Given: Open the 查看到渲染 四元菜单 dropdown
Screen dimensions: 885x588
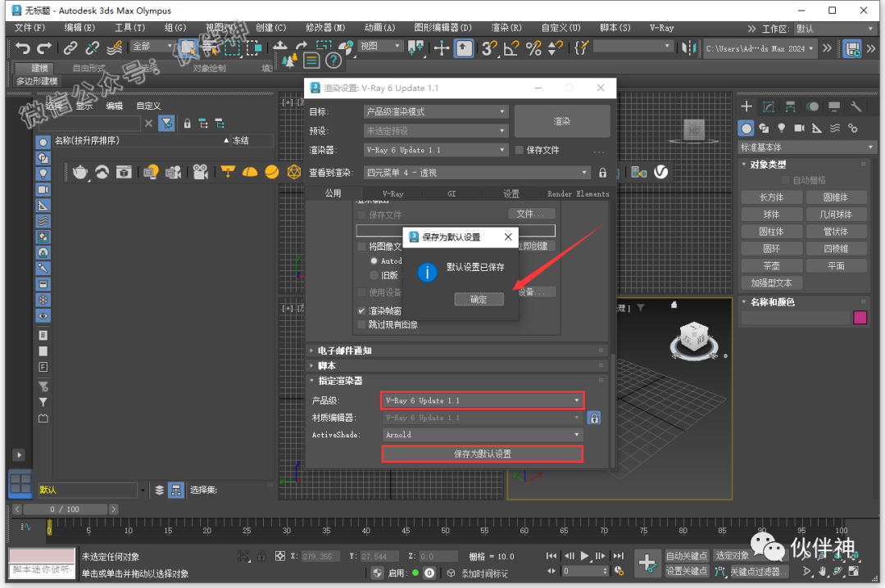Looking at the screenshot, I should point(477,173).
